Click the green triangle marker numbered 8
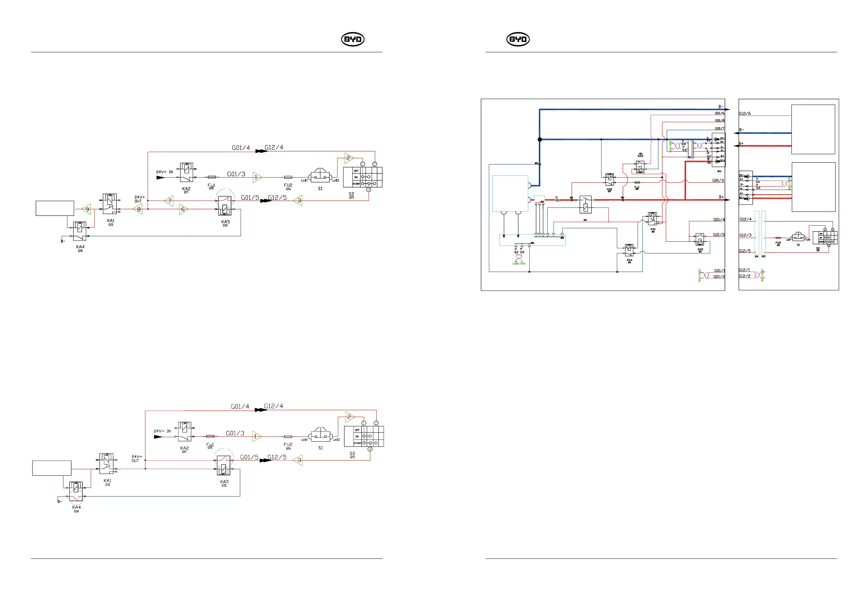This screenshot has width=868, height=614. [139, 209]
